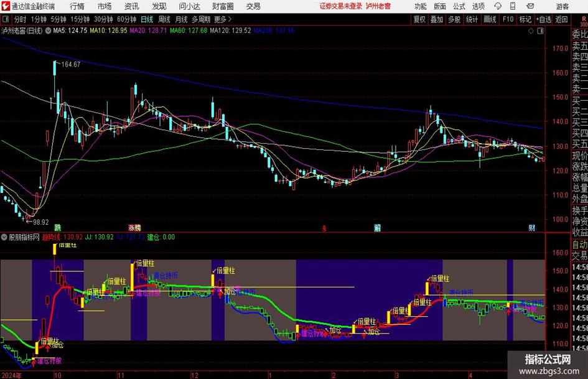Click the MA20: 128.71 indicator value
Screen dimensions: 588x379
tap(148, 30)
